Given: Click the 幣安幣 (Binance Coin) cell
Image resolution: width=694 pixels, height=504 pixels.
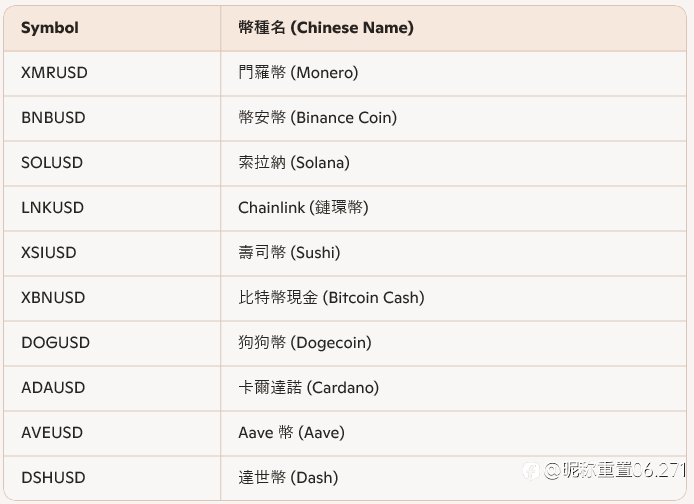Looking at the screenshot, I should (x=317, y=118).
